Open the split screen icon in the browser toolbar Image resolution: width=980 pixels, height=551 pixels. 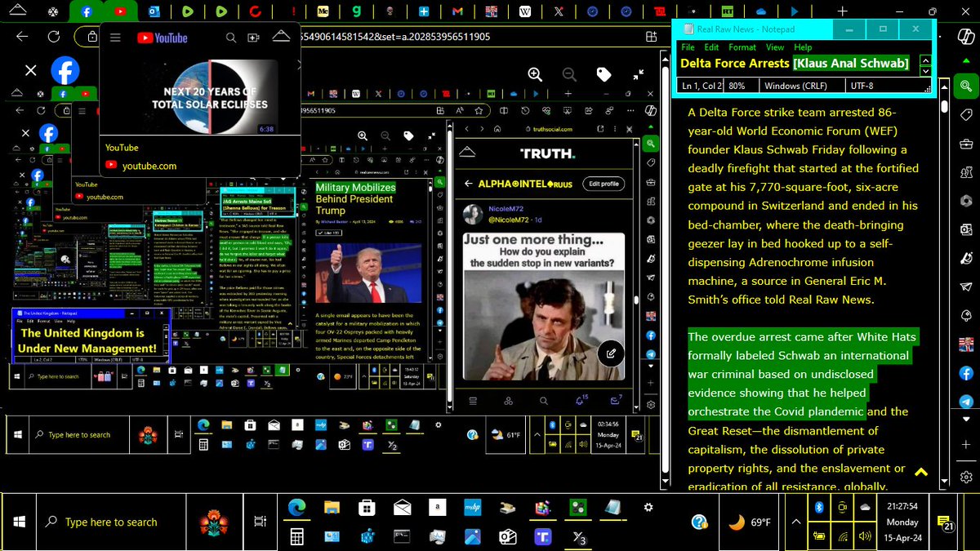click(651, 37)
